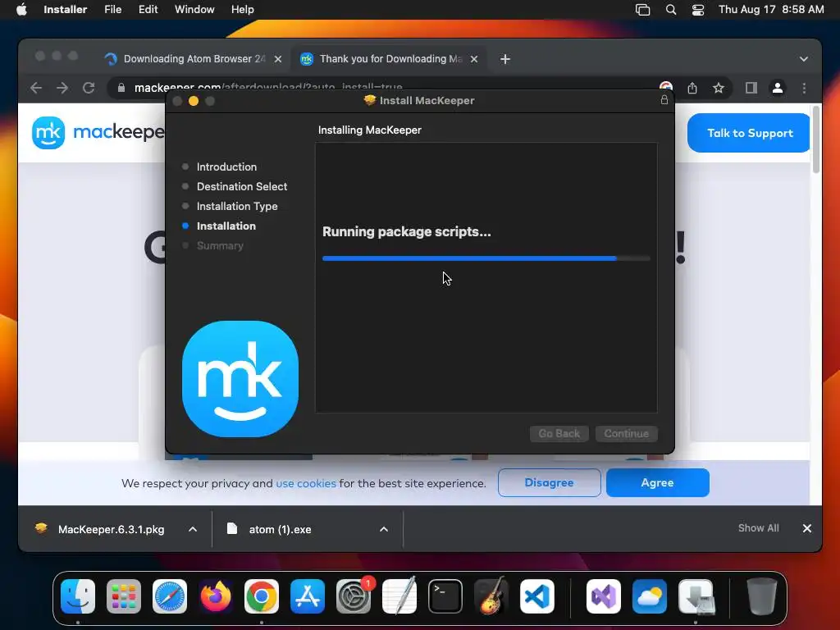
Task: Open the Edit menu
Action: 148,9
